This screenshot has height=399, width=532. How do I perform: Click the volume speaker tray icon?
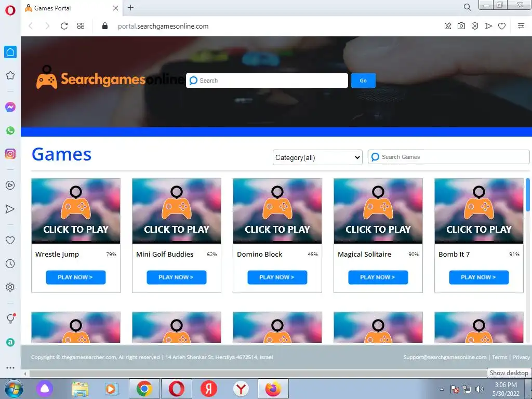pos(479,389)
